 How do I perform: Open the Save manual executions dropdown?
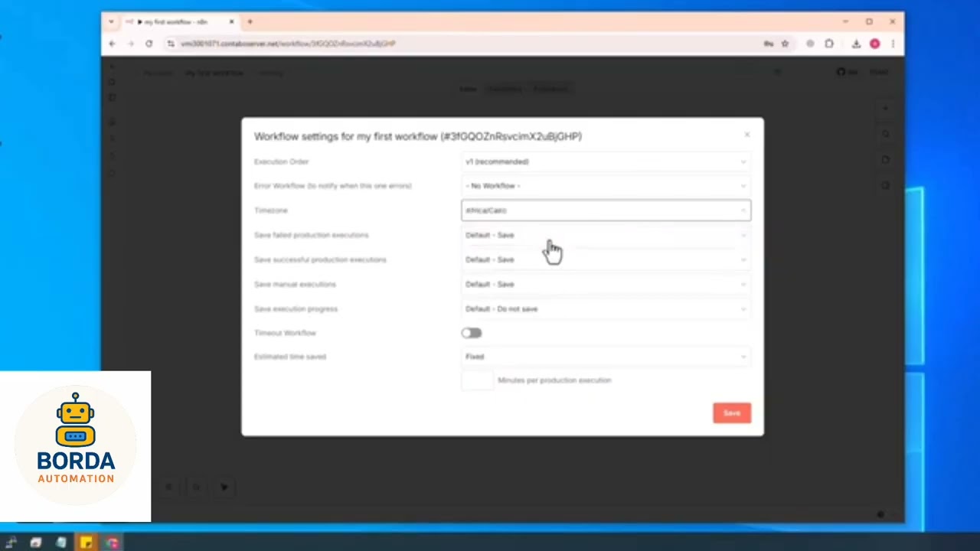(606, 284)
